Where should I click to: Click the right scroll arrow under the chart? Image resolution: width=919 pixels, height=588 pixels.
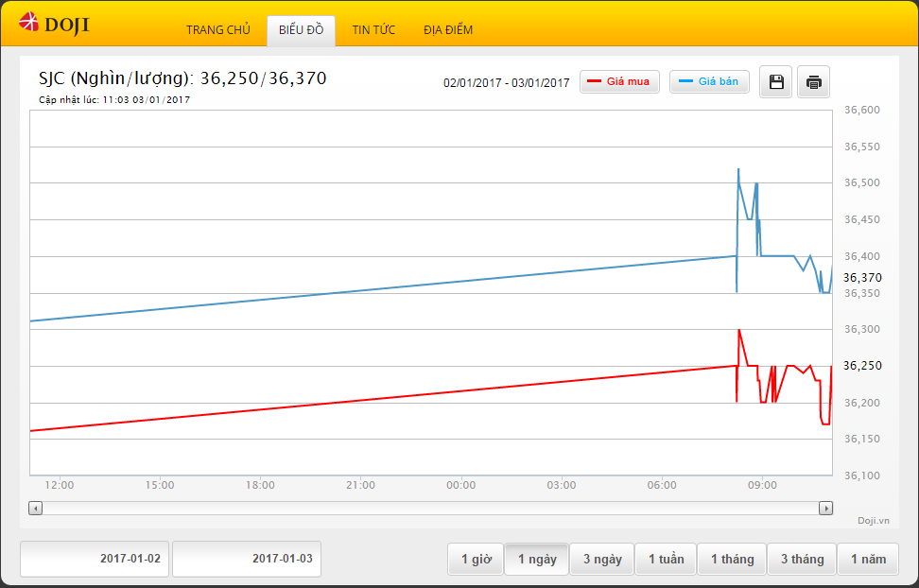click(825, 509)
